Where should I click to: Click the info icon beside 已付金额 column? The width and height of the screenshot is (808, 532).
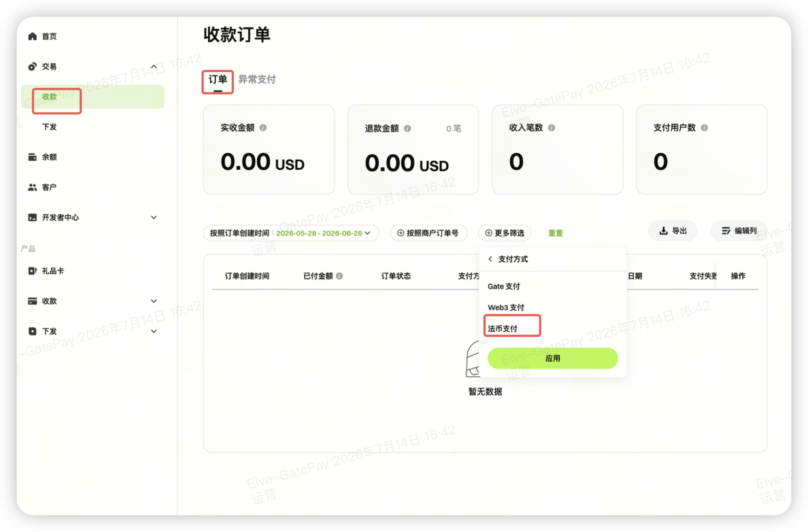click(339, 276)
